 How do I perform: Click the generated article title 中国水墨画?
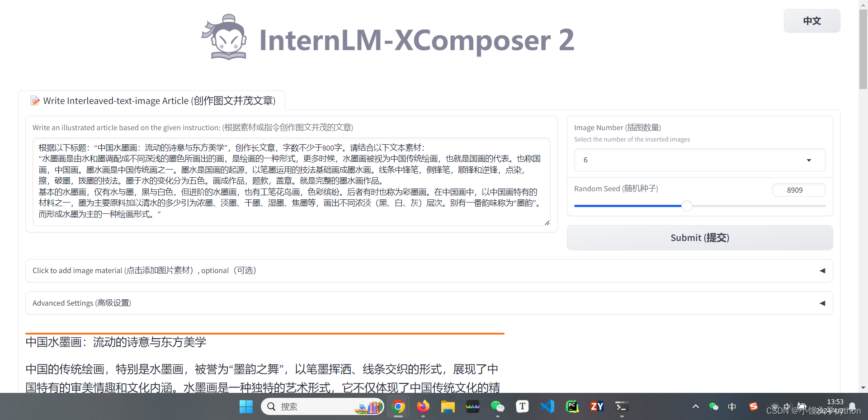116,342
